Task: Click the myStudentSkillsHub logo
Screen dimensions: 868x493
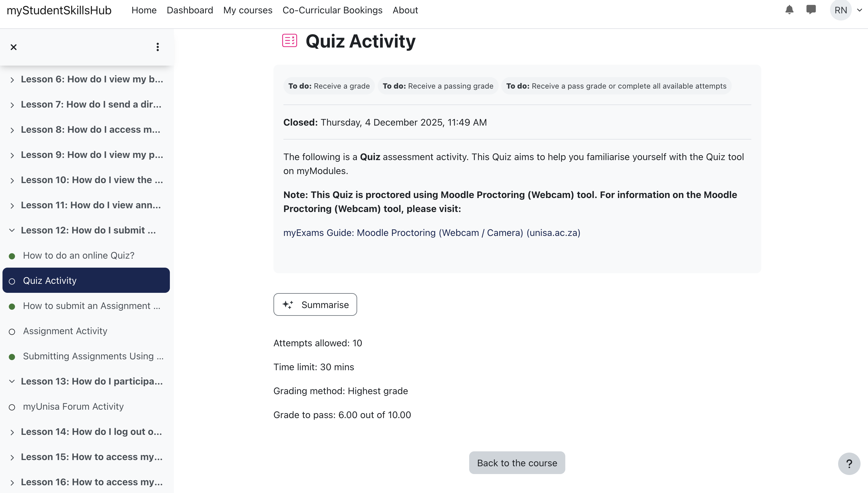Action: tap(58, 10)
